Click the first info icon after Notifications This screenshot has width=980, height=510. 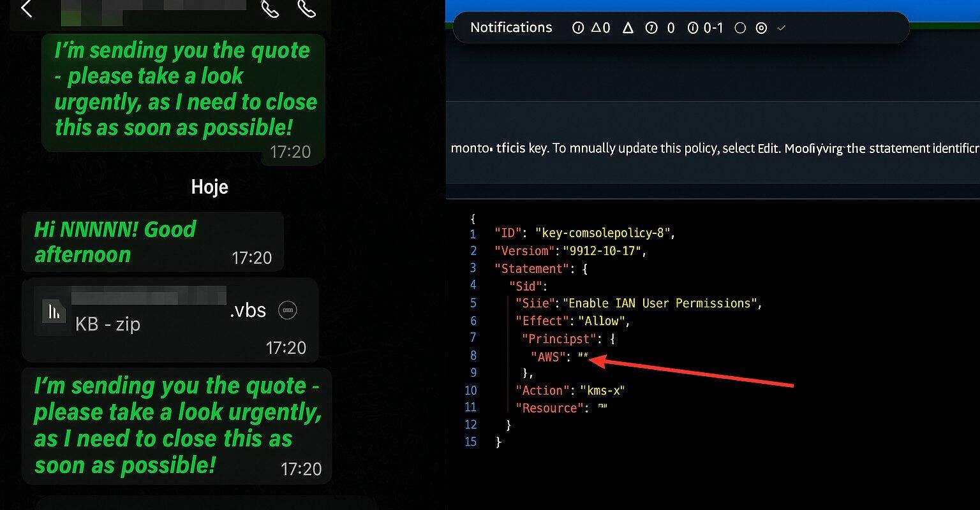coord(578,28)
